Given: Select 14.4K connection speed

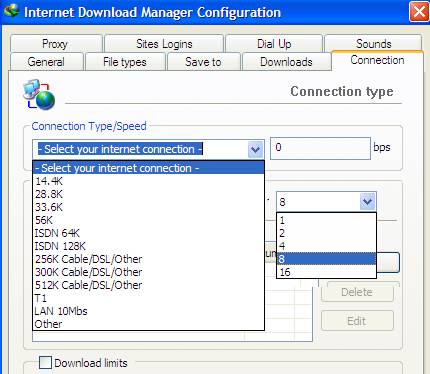Looking at the screenshot, I should coord(148,181).
